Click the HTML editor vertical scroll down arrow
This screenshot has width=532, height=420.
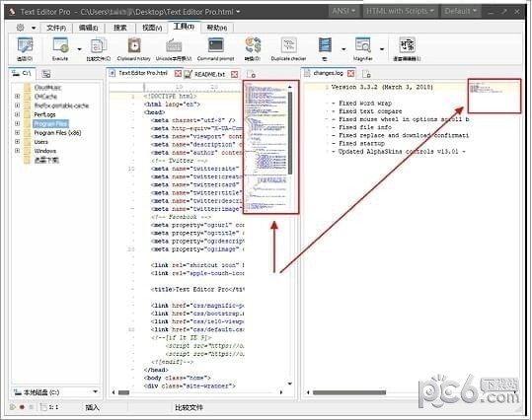click(x=290, y=384)
